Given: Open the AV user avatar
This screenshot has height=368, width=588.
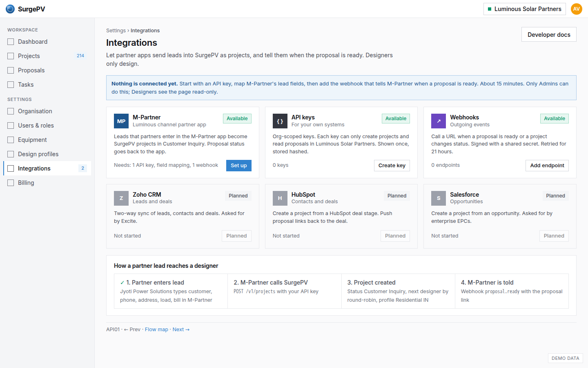Looking at the screenshot, I should click(576, 9).
